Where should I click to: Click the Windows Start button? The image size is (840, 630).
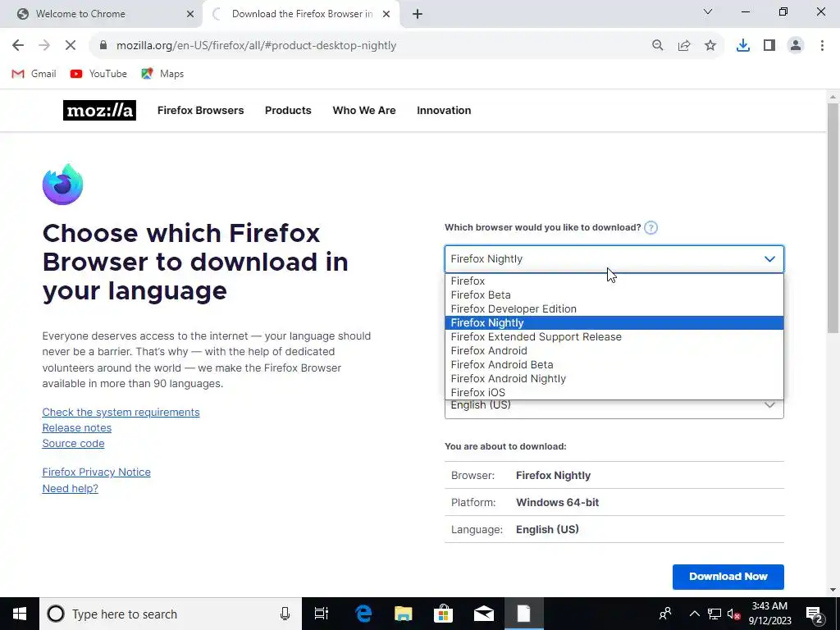tap(20, 614)
